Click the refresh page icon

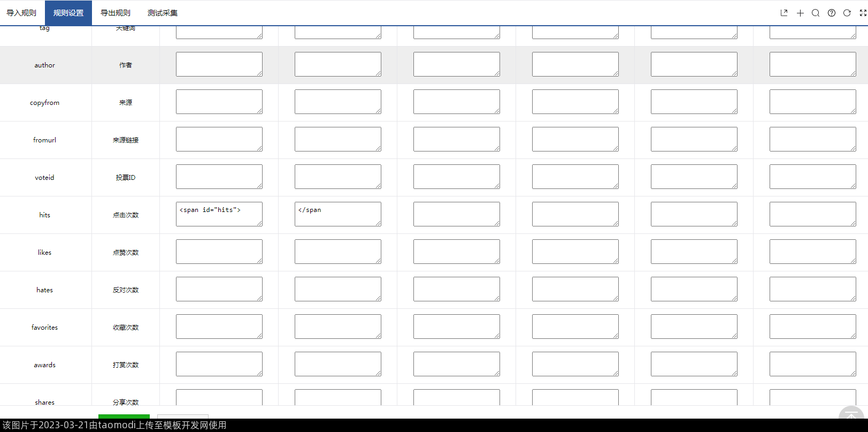pyautogui.click(x=847, y=13)
